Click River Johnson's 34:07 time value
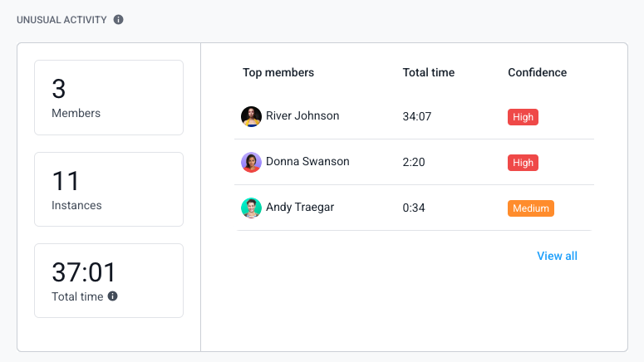Viewport: 644px width, 362px height. (x=417, y=116)
